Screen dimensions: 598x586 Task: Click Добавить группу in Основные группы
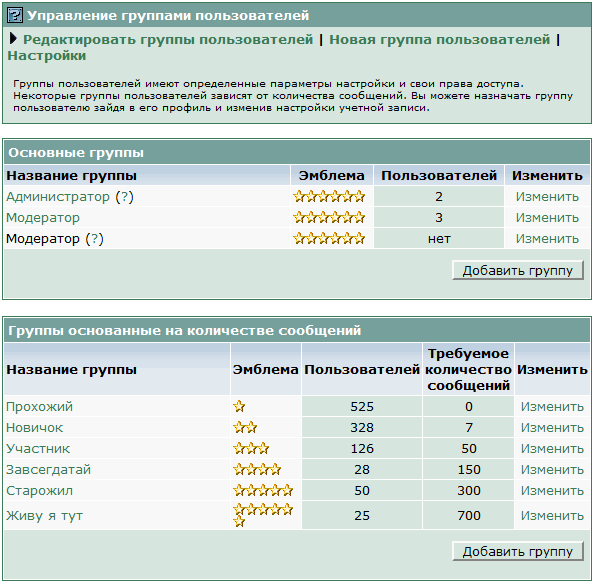(518, 270)
